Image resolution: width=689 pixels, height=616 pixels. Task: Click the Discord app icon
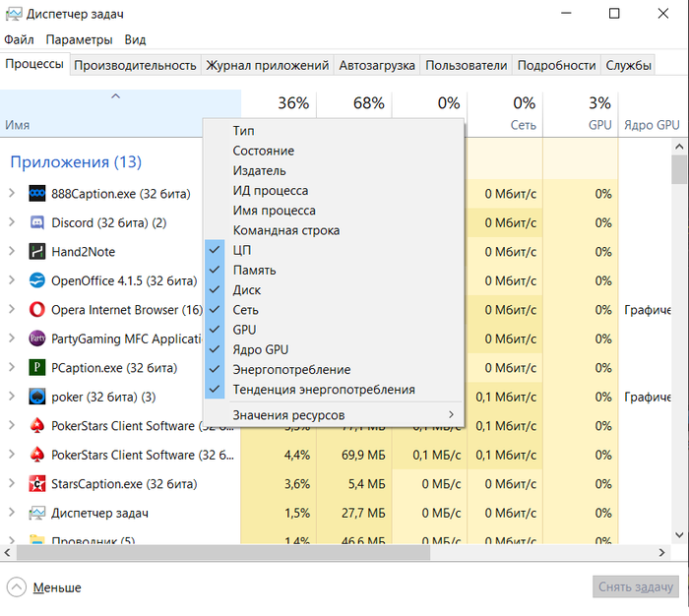click(x=37, y=222)
